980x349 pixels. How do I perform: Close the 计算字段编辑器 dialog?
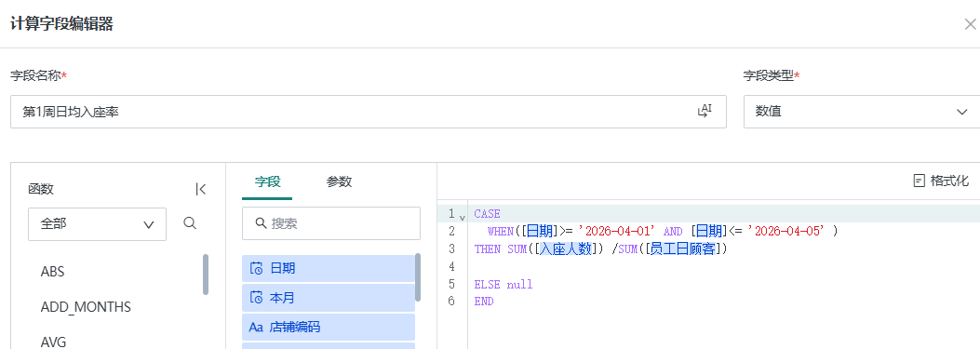pyautogui.click(x=970, y=24)
